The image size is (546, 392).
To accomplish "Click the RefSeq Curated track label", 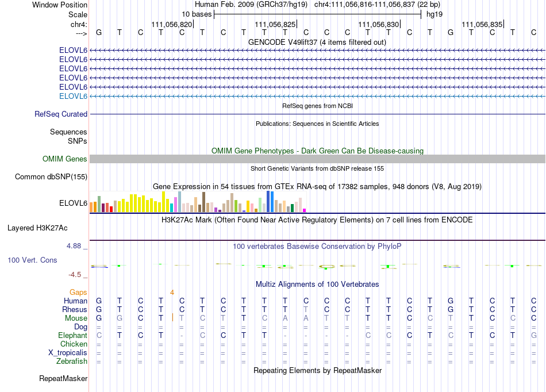I will [x=61, y=114].
